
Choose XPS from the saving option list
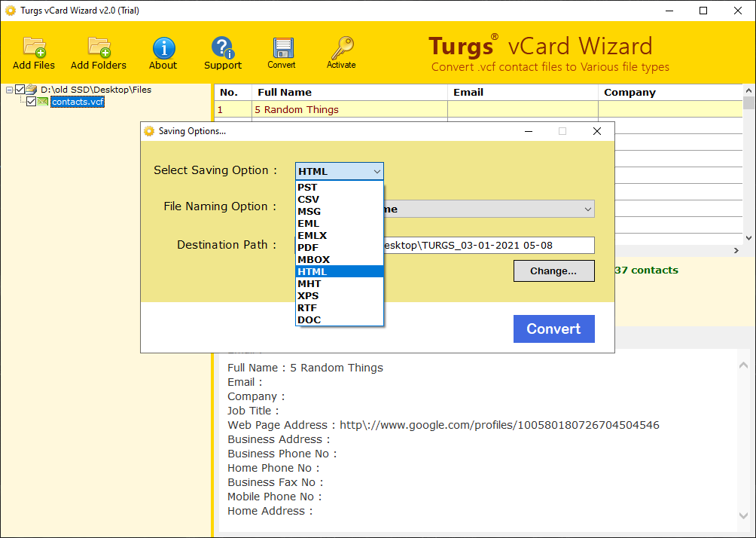click(340, 296)
